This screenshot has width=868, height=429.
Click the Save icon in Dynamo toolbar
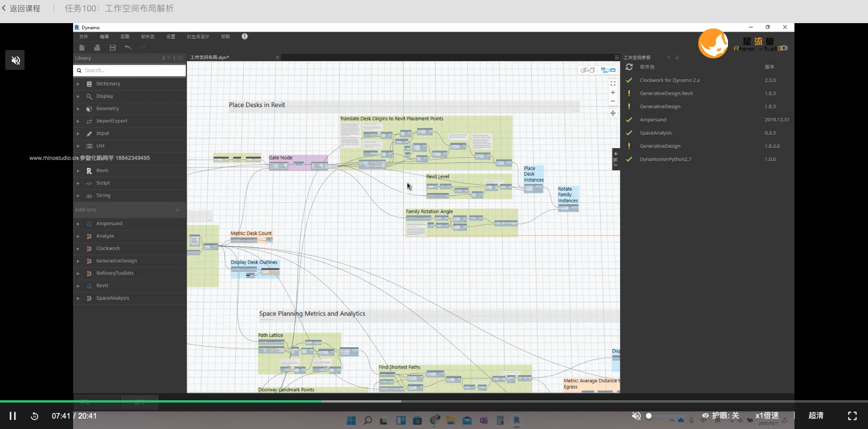pyautogui.click(x=113, y=48)
